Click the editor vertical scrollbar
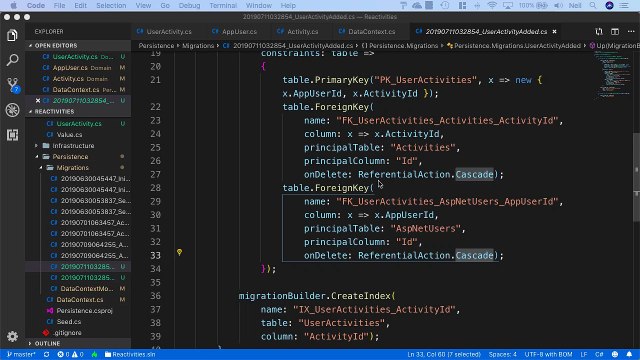This screenshot has height=360, width=640. point(636,177)
